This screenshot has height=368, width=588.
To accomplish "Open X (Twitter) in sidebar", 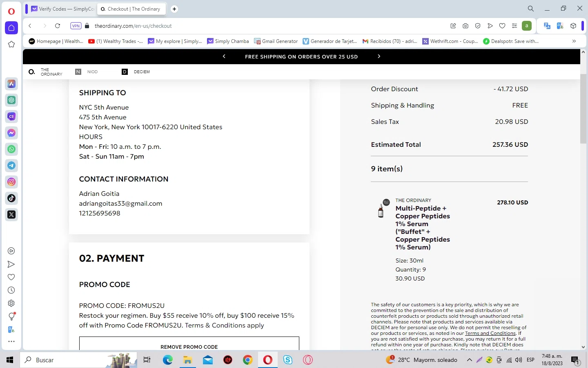I will pos(11,215).
